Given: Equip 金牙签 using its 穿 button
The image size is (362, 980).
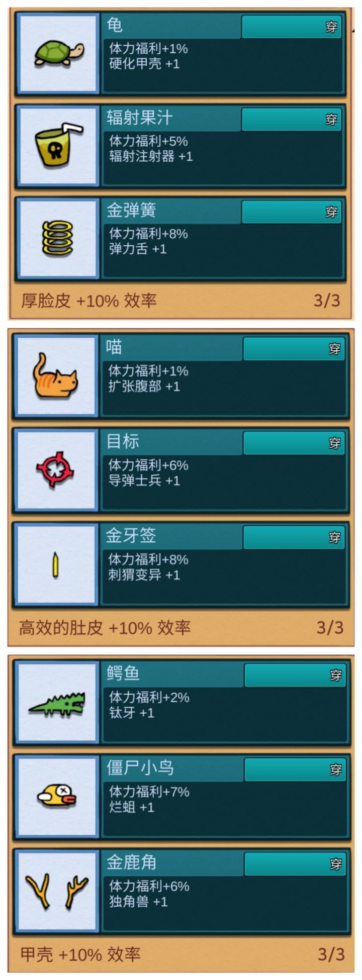Looking at the screenshot, I should coord(294,537).
